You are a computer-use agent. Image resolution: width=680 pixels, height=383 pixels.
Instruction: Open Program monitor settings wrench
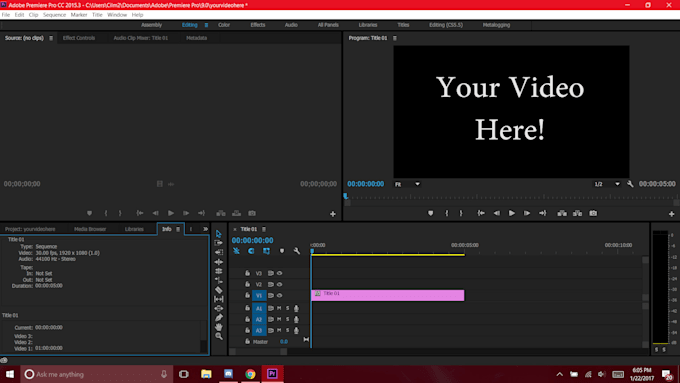coord(630,184)
